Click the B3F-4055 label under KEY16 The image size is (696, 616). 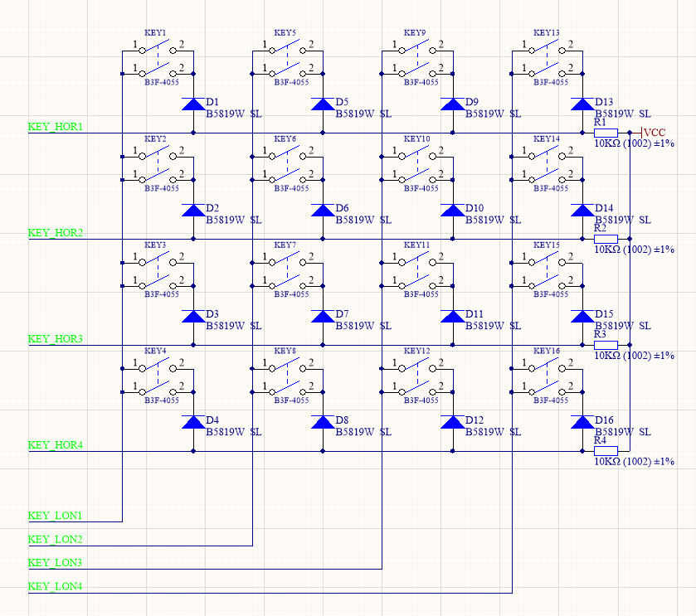(550, 400)
